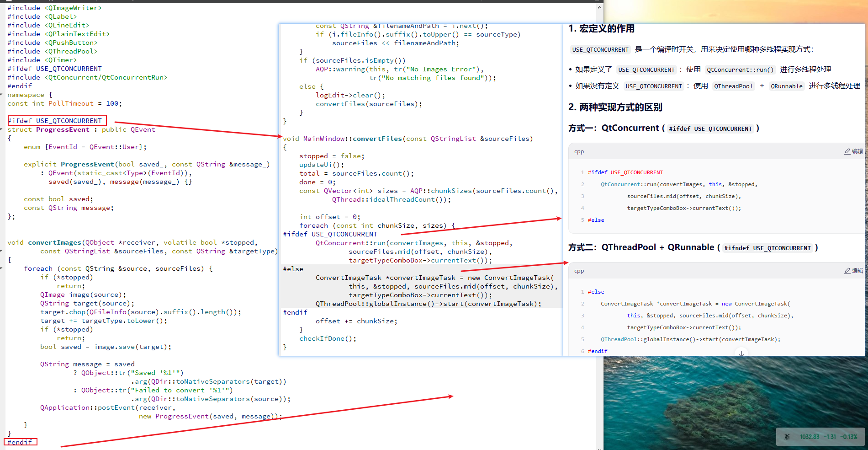Click 编辑 on the QThreadPool cpp code block
The width and height of the screenshot is (868, 450).
point(853,271)
